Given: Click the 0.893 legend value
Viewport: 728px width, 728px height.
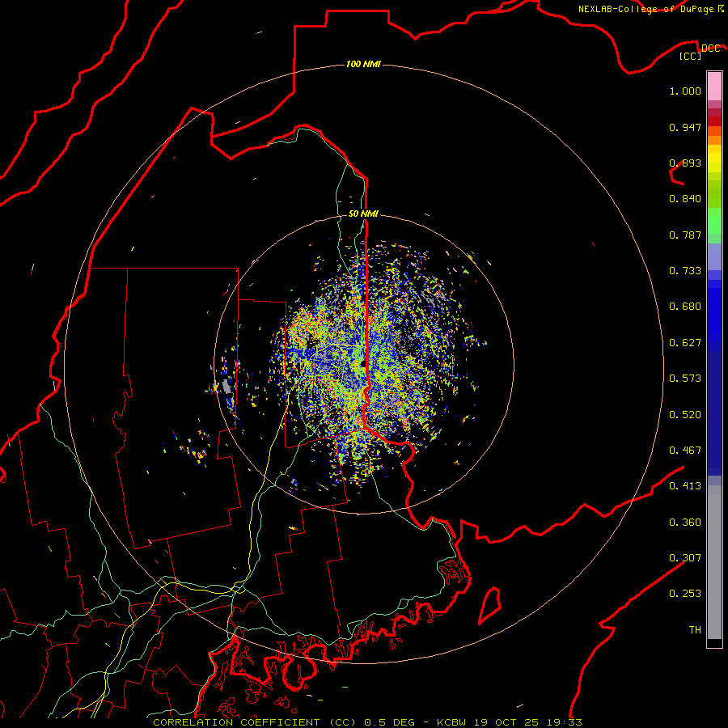Looking at the screenshot, I should (x=685, y=163).
